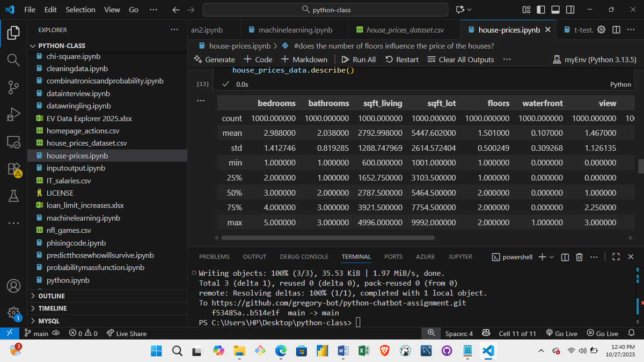Toggle the primary side bar visibility
Screen dimensions: 644x362
(541, 10)
